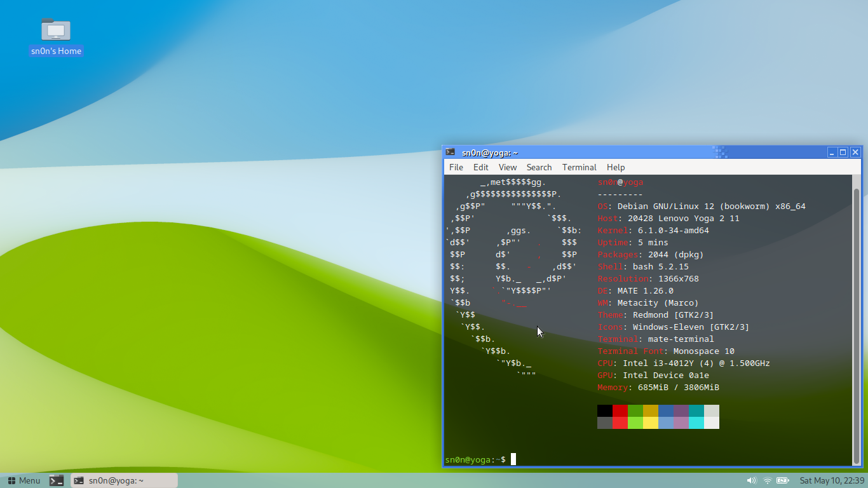Viewport: 868px width, 488px height.
Task: Launch the terminal icon beside the Menu button
Action: coord(57,480)
